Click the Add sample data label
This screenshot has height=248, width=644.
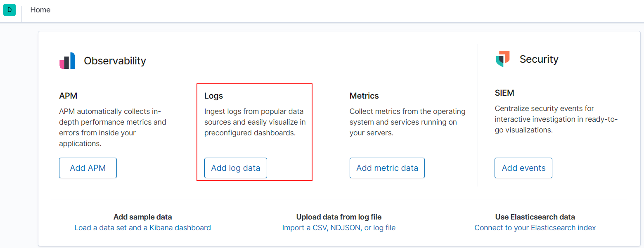point(142,217)
